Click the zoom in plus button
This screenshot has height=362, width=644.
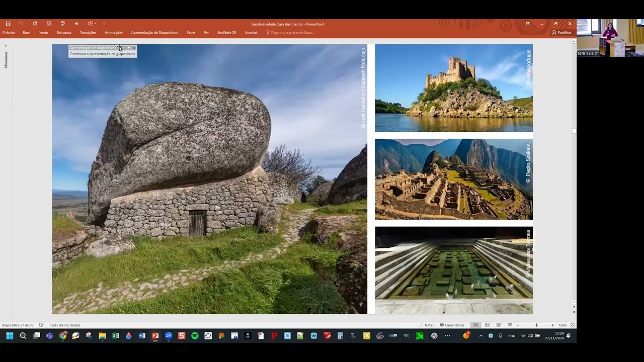coord(552,325)
